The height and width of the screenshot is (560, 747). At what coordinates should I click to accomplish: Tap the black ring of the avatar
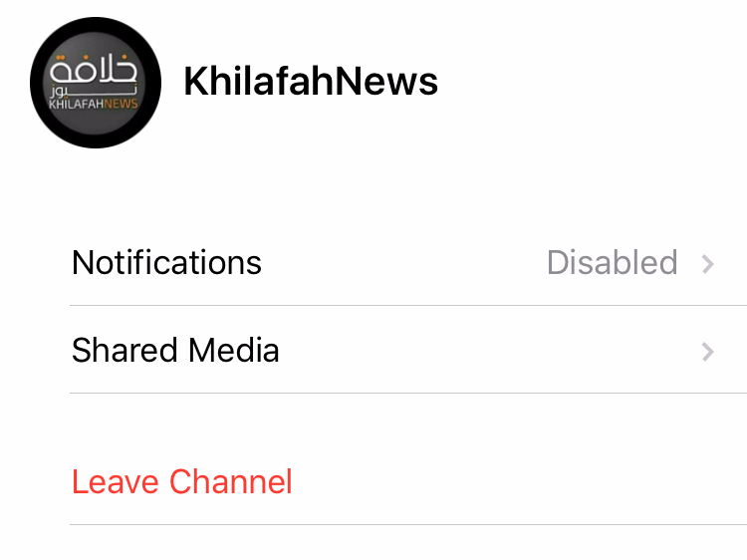click(x=96, y=24)
